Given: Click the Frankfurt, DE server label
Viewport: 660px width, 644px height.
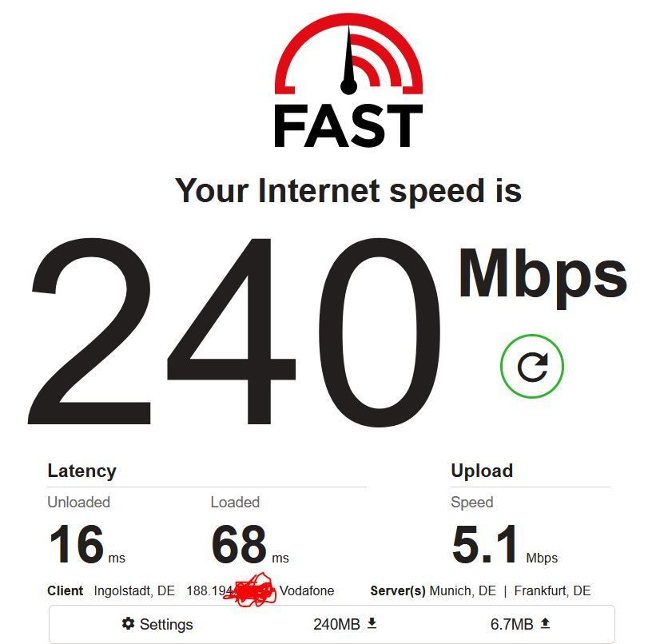Looking at the screenshot, I should pos(552,590).
